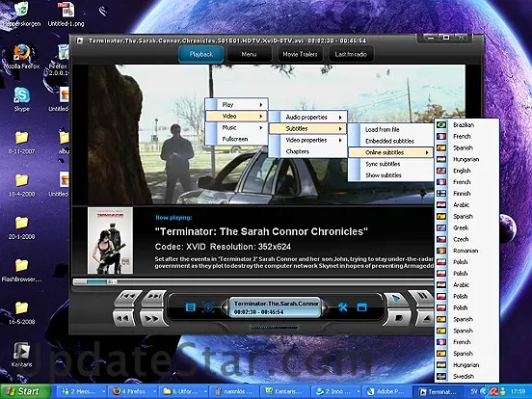The height and width of the screenshot is (399, 532).
Task: Select English subtitle language
Action: [x=466, y=171]
